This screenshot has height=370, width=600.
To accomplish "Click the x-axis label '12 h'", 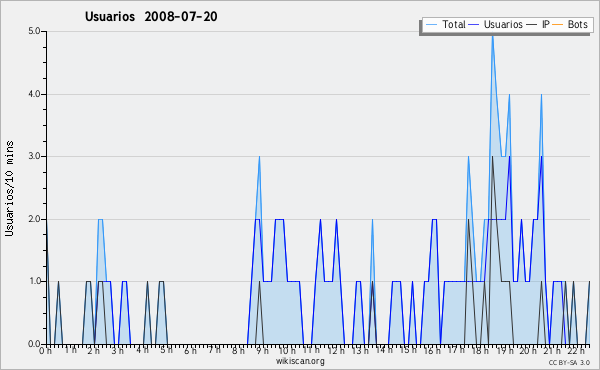I will click(336, 351).
